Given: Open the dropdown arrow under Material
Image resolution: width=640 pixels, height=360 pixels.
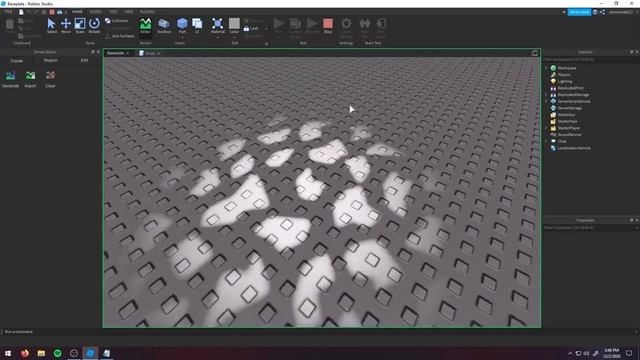Looking at the screenshot, I should coord(218,37).
